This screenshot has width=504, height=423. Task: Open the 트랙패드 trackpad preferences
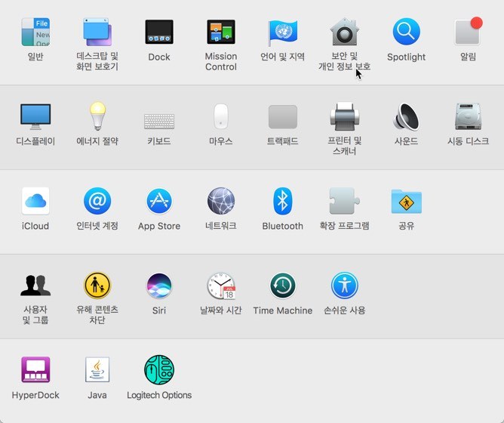(282, 116)
